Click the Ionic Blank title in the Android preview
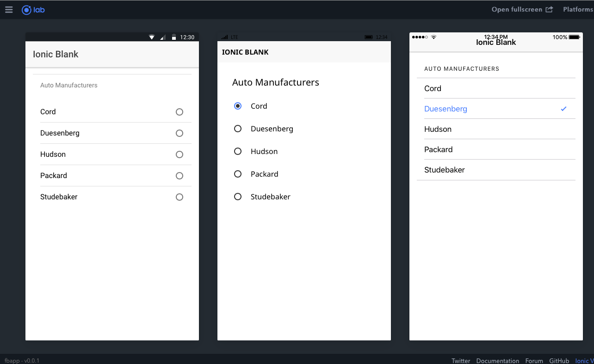 pos(56,54)
